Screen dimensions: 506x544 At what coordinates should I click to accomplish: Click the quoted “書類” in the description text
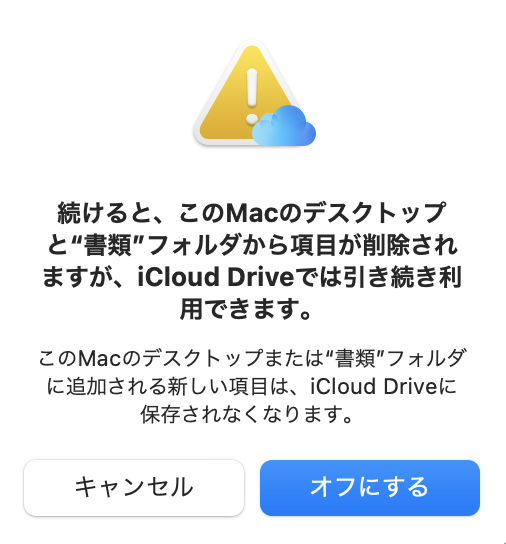tap(355, 358)
